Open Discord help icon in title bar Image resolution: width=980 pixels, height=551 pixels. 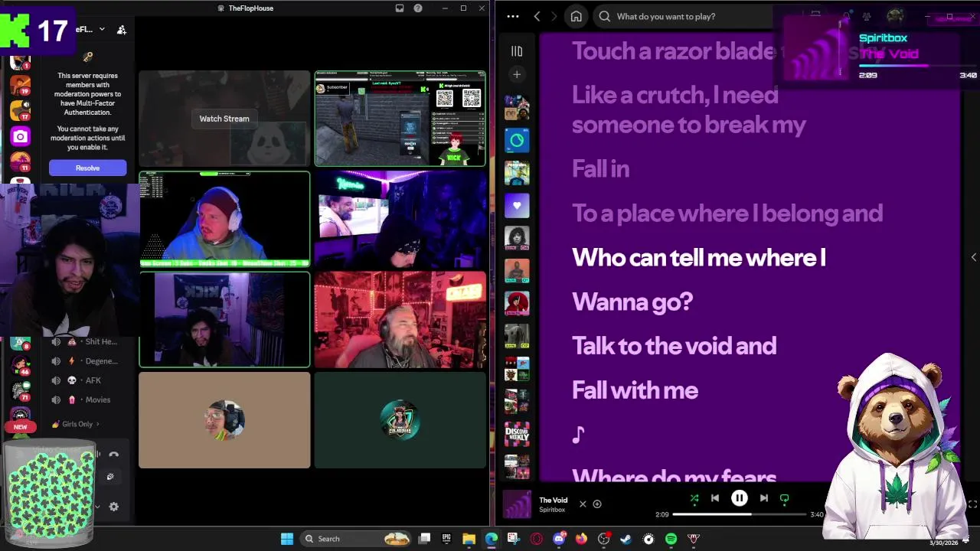tap(418, 8)
